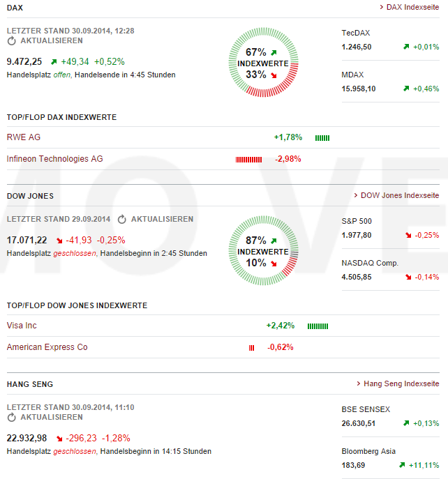Click the green arrow next to MDAX
448x479 pixels.
click(x=405, y=89)
